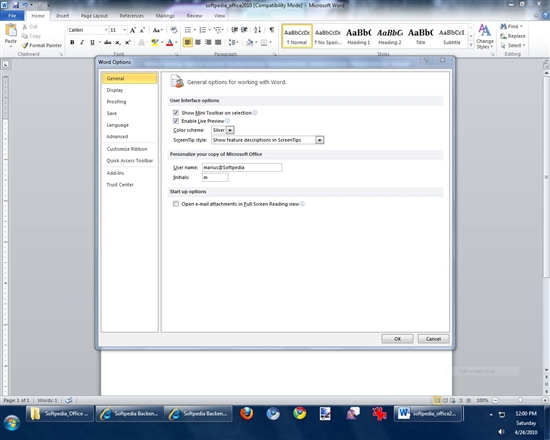The image size is (550, 440).
Task: Uncheck Show Mini Toolbar on selection
Action: [176, 113]
